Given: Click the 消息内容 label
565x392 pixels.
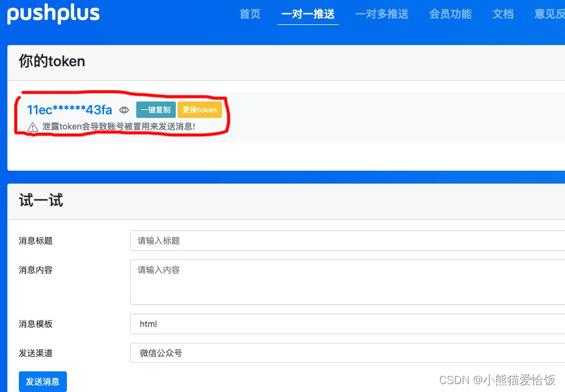Looking at the screenshot, I should [36, 270].
